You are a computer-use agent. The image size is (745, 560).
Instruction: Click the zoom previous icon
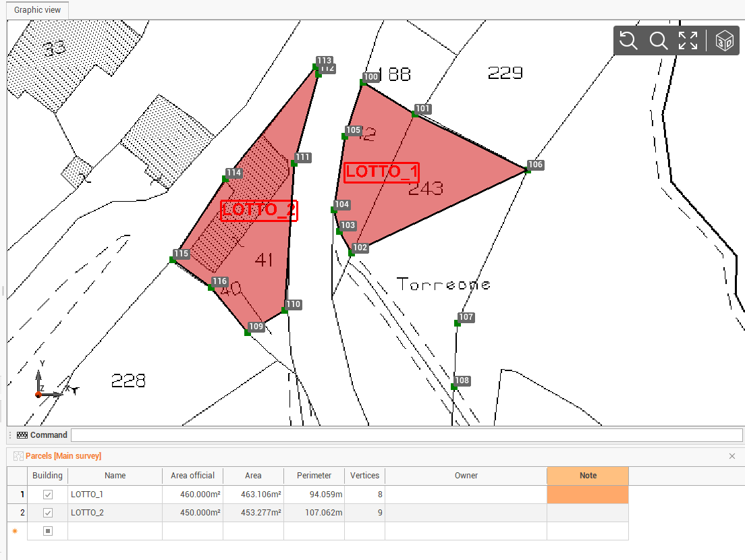click(x=628, y=40)
